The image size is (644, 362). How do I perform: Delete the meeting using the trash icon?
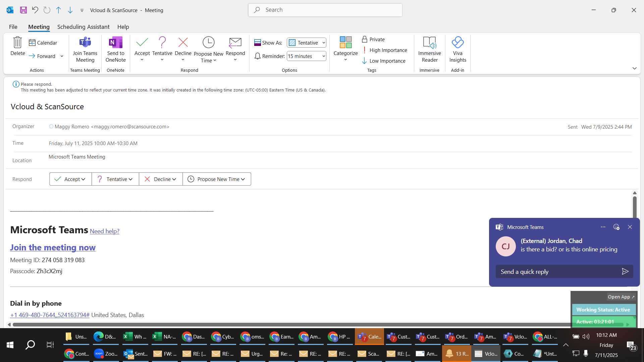coord(17,46)
